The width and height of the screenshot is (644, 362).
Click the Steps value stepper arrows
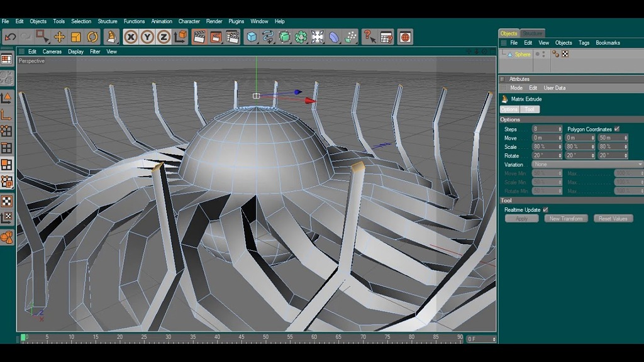[559, 129]
